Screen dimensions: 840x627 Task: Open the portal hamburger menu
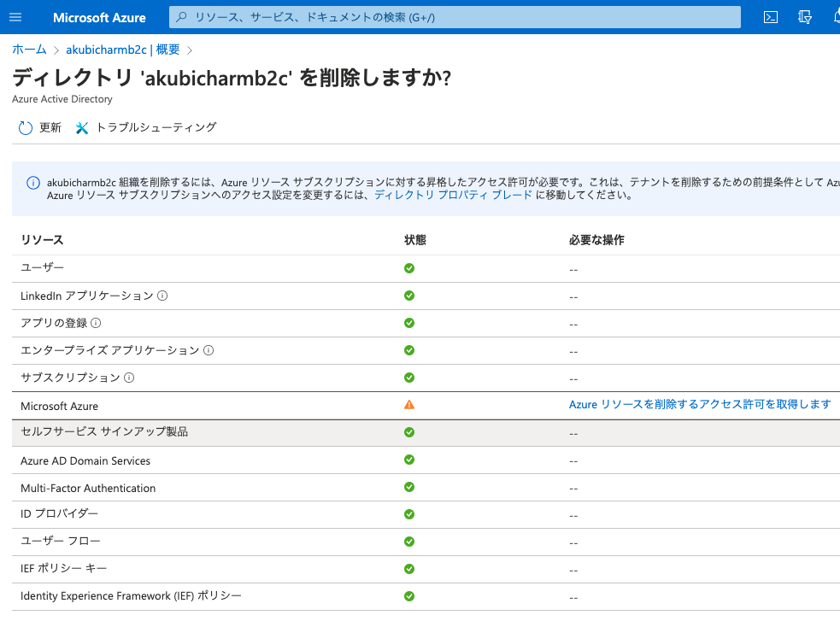15,16
